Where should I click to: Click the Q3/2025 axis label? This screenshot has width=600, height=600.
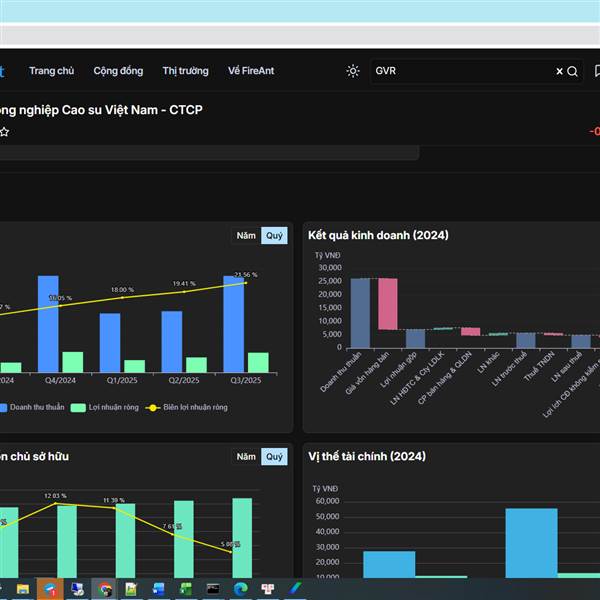click(x=246, y=380)
